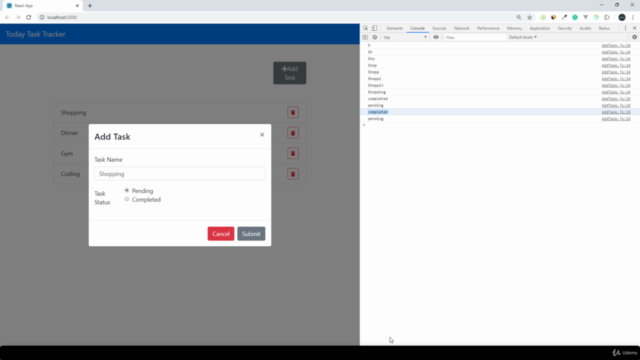The width and height of the screenshot is (640, 360).
Task: Close the React App tab
Action: click(77, 6)
